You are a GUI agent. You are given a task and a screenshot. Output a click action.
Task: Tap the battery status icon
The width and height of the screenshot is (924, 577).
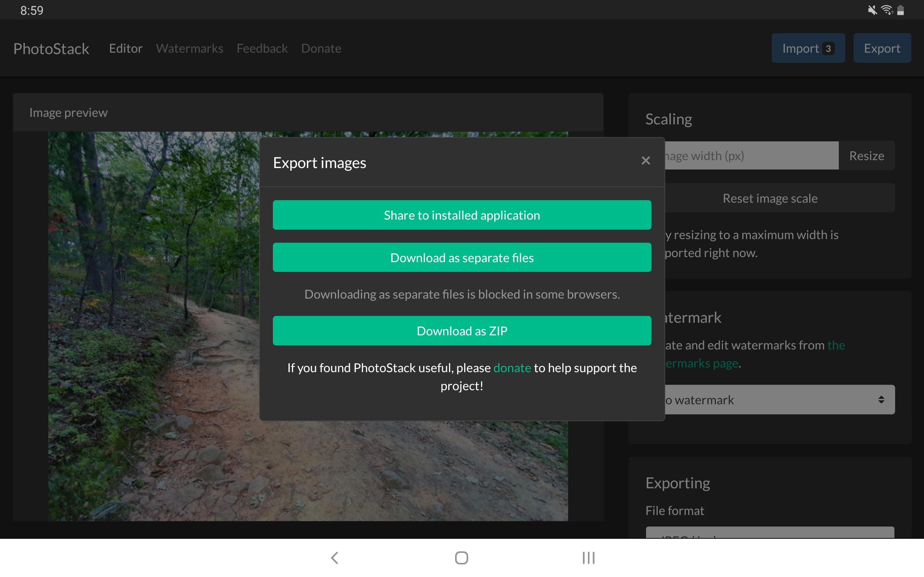[900, 10]
